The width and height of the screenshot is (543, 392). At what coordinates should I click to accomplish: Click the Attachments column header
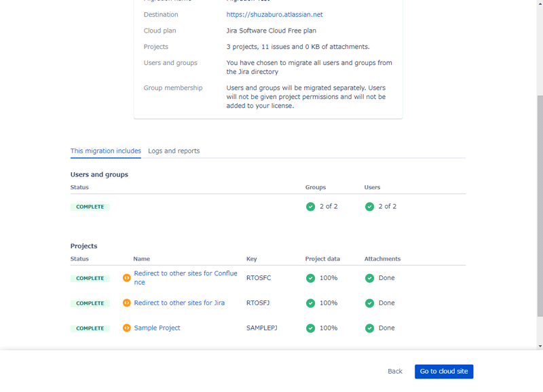coord(382,259)
